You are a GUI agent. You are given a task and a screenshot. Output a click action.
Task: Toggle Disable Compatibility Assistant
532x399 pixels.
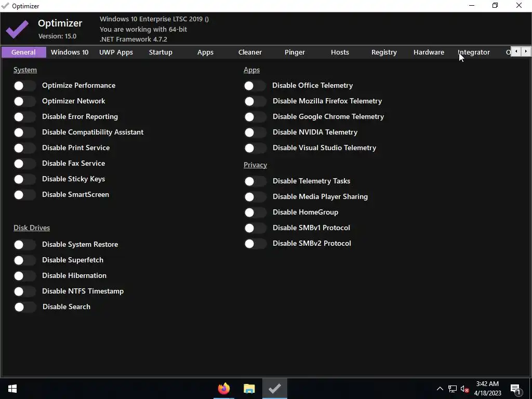[x=25, y=132]
